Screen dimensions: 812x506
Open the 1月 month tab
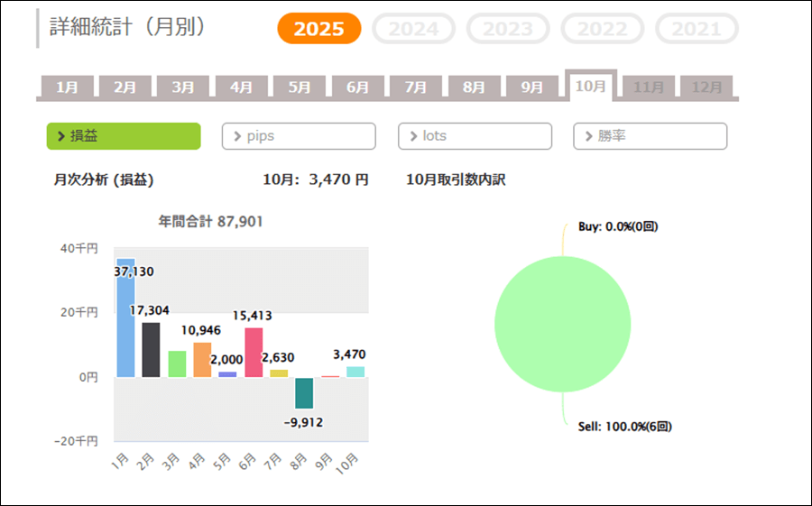(67, 87)
